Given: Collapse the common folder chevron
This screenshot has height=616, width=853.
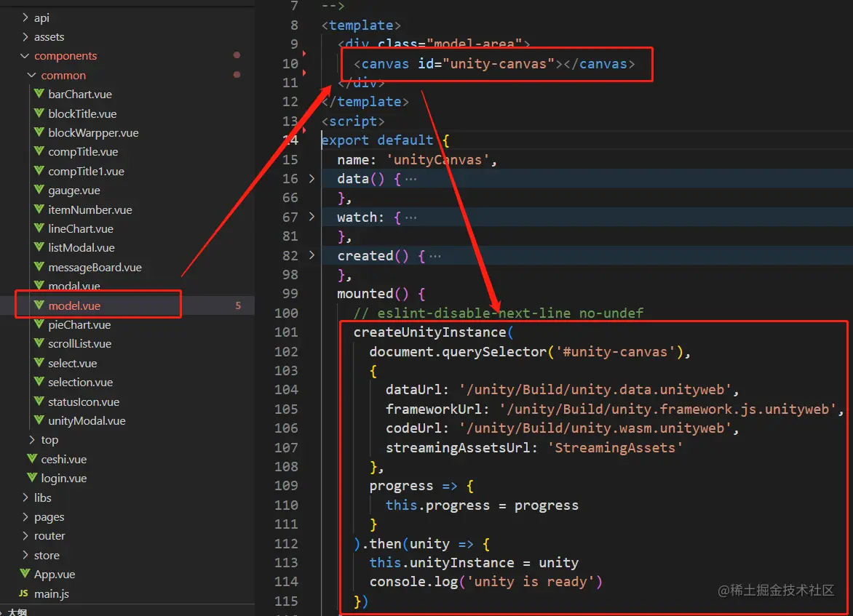Looking at the screenshot, I should [31, 75].
